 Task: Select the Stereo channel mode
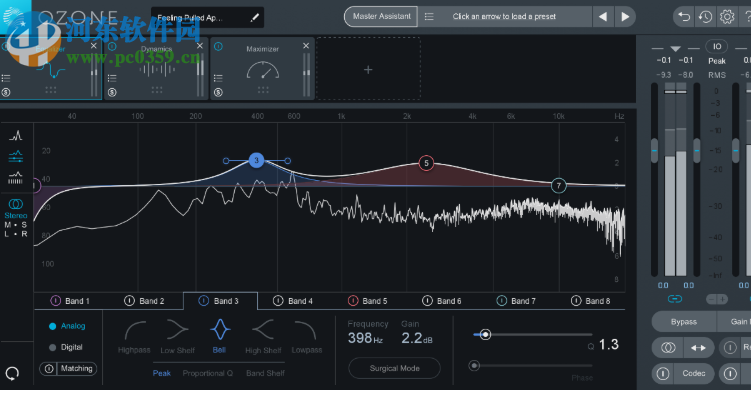tap(16, 209)
